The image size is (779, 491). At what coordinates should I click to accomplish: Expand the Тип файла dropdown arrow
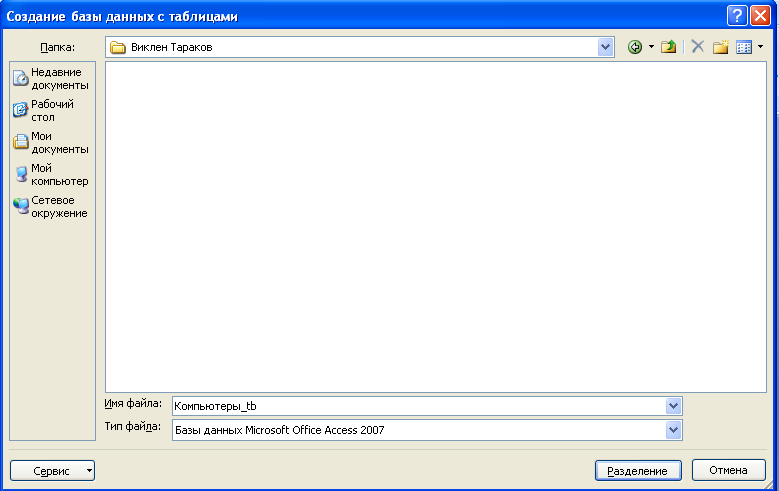click(x=673, y=430)
